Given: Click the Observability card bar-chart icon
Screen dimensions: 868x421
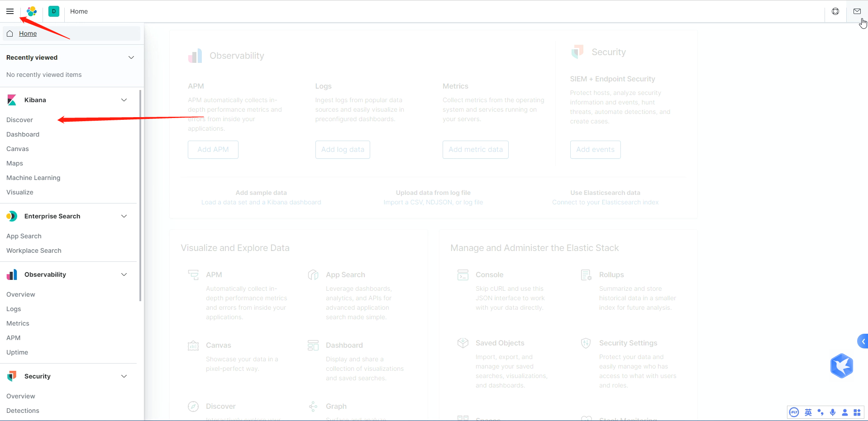Looking at the screenshot, I should 195,56.
